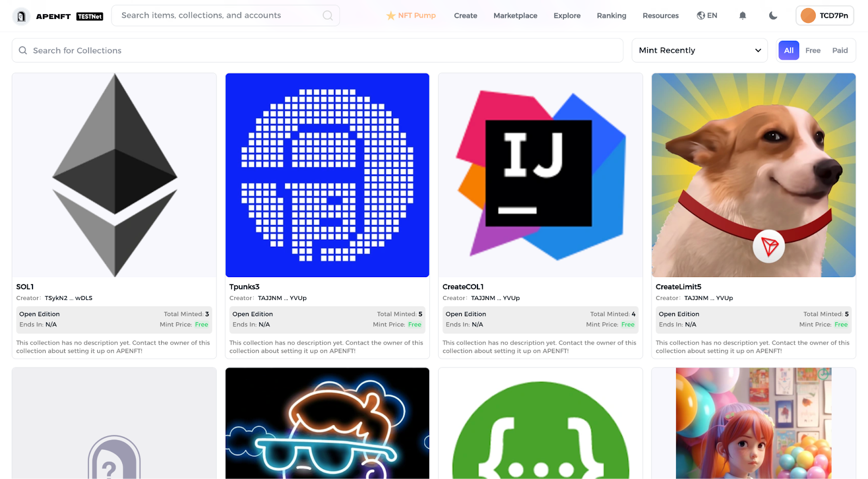Screen dimensions: 868x479
Task: Click Open Edition on SOL1 card
Action: (39, 314)
